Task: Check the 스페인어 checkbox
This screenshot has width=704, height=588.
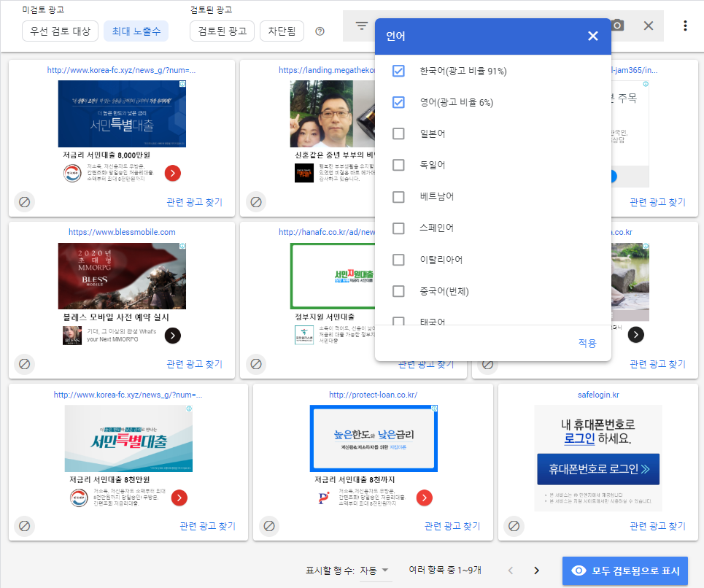Action: coord(398,228)
